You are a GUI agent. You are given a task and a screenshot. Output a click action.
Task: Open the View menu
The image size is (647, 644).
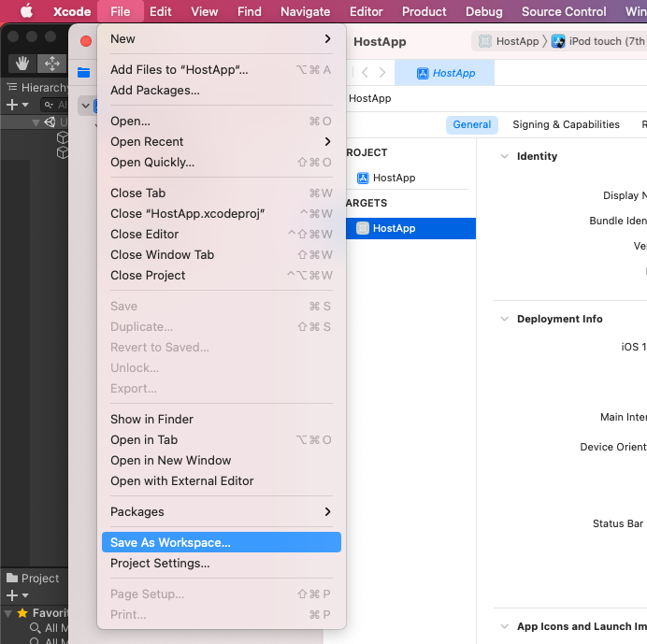204,11
